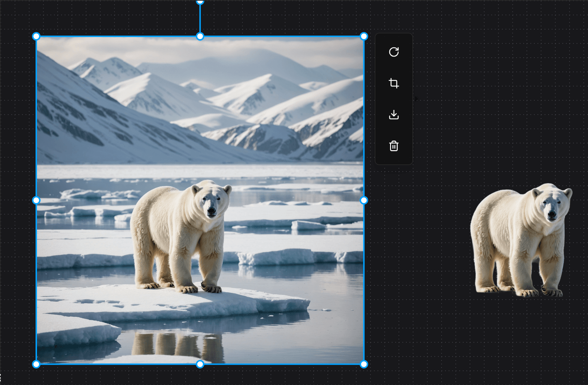
Task: Open the arrow flyout beside the toolbar
Action: tap(416, 99)
